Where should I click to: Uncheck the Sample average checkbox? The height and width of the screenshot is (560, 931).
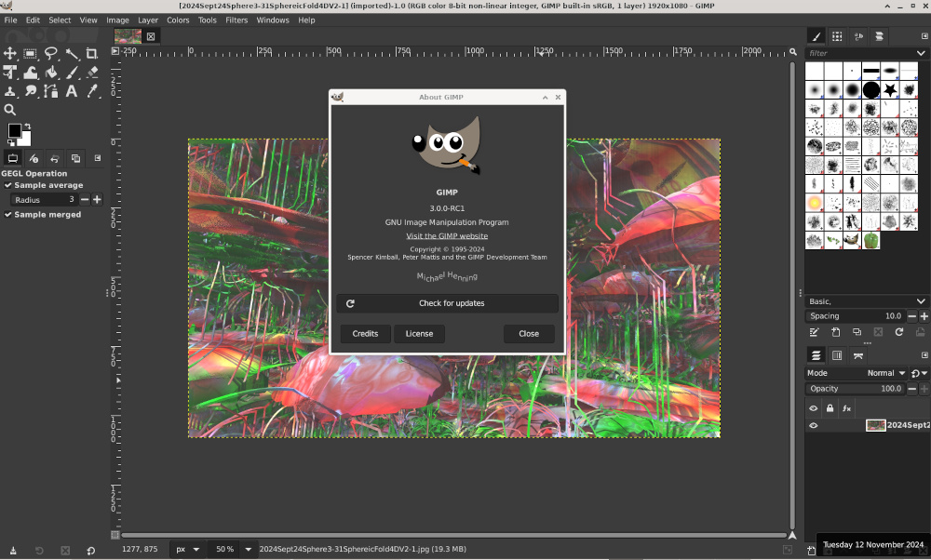click(8, 185)
